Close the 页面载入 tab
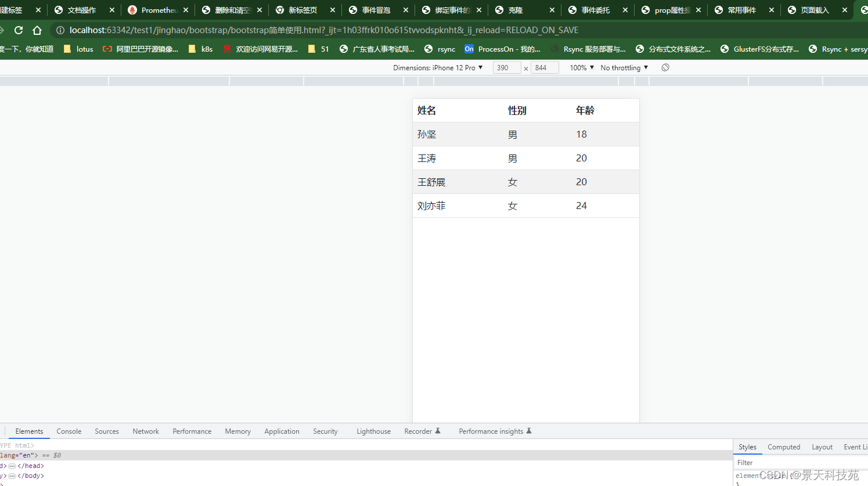The height and width of the screenshot is (486, 868). click(845, 10)
